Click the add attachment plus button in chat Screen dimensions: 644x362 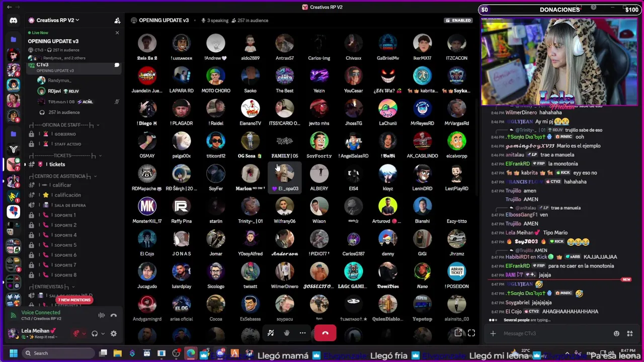click(493, 333)
